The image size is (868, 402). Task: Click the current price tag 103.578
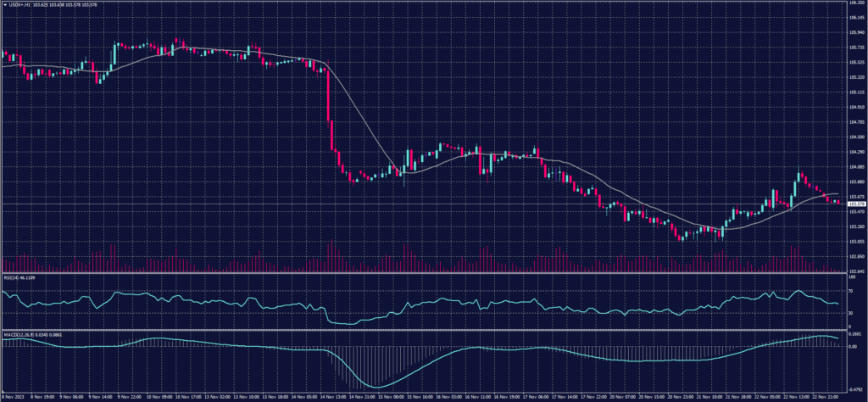tap(855, 203)
